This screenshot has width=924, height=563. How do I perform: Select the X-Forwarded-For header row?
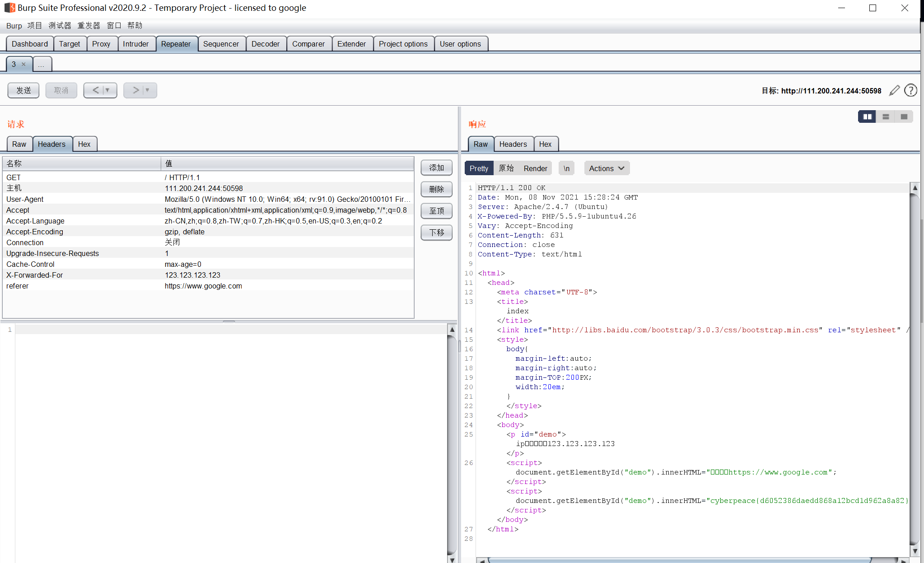point(208,275)
